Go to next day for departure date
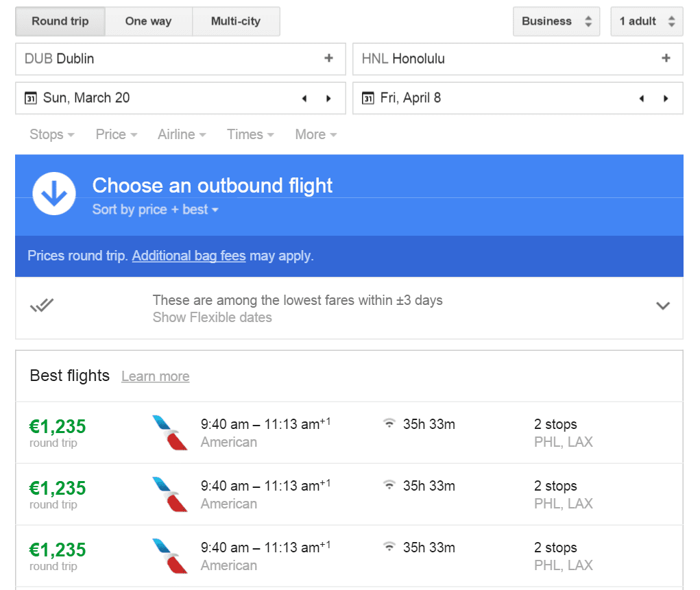 [x=328, y=98]
